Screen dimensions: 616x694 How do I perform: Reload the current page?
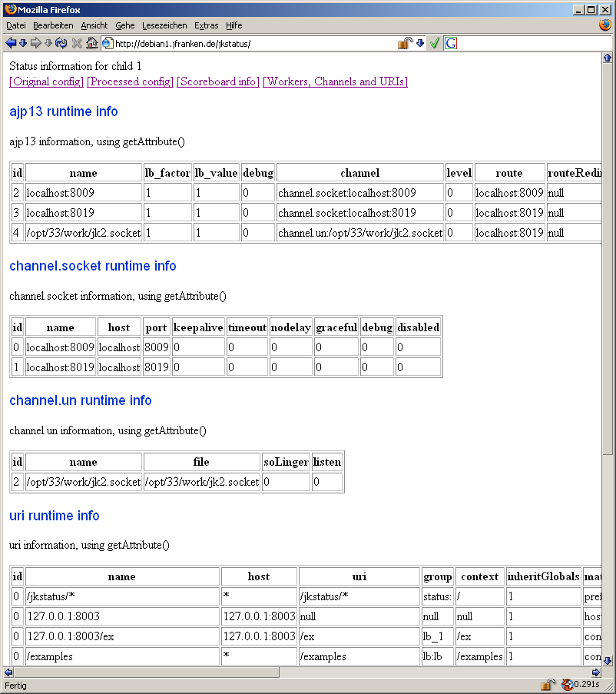61,43
